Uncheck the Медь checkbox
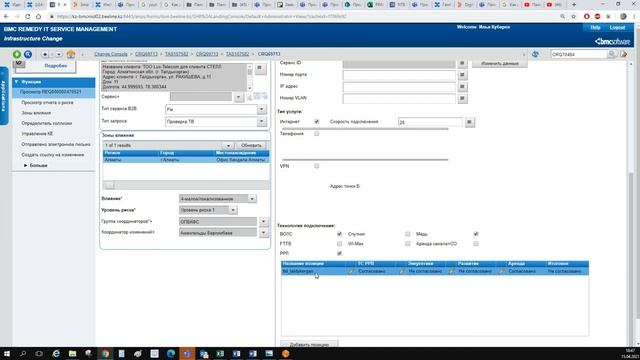This screenshot has height=360, width=640. coord(476,234)
